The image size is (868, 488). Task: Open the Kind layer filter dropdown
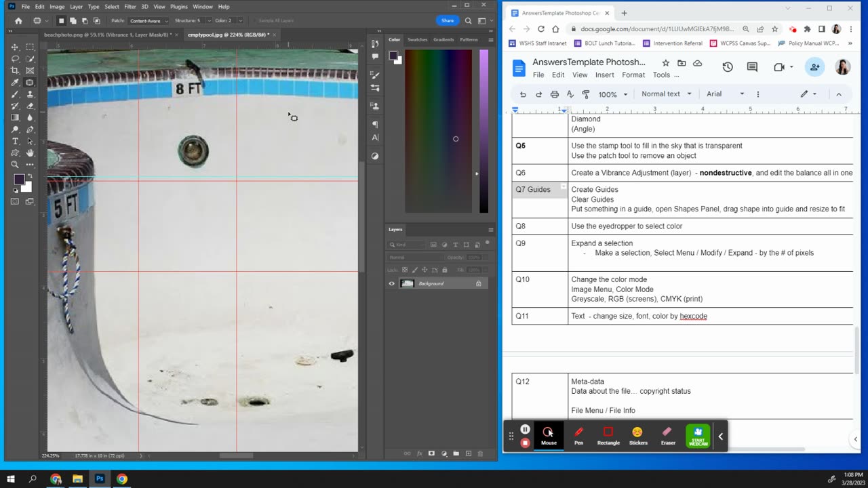(x=407, y=245)
